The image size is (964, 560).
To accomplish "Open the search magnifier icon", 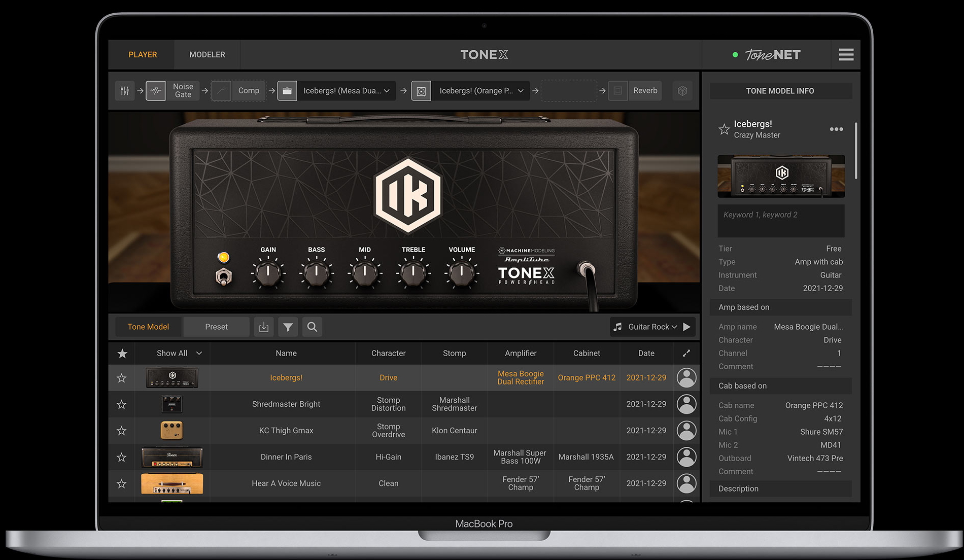I will point(313,327).
